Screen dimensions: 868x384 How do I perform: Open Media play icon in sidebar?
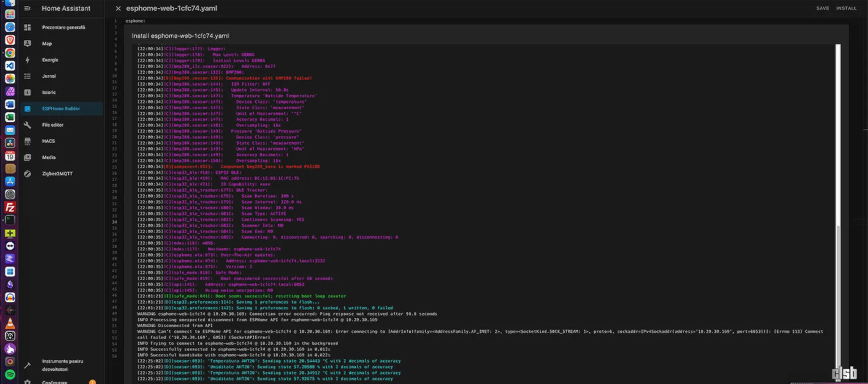[27, 157]
